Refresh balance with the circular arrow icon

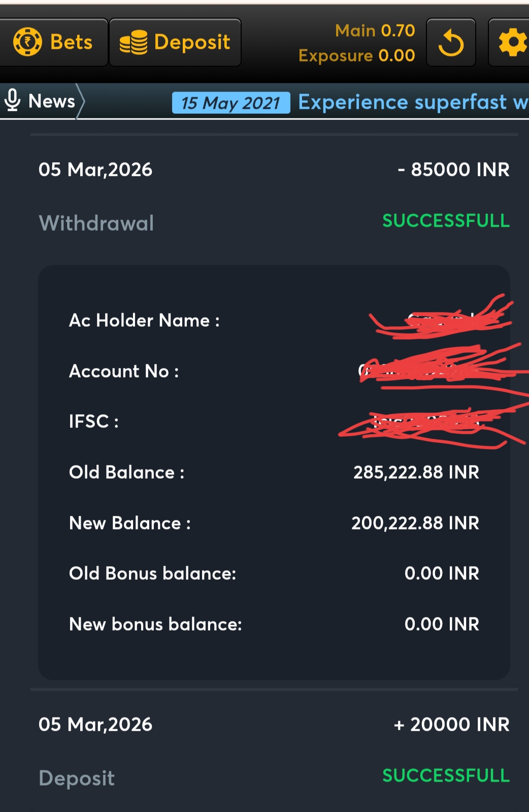[x=451, y=43]
